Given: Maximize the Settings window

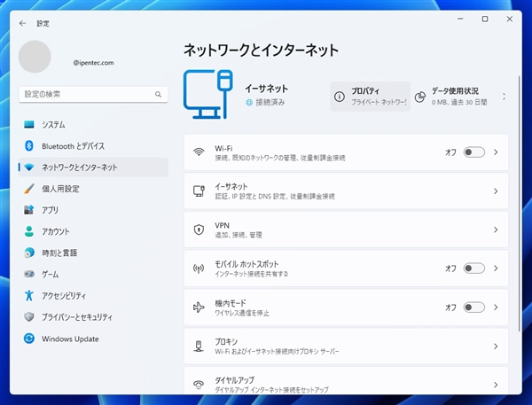Looking at the screenshot, I should tap(485, 19).
